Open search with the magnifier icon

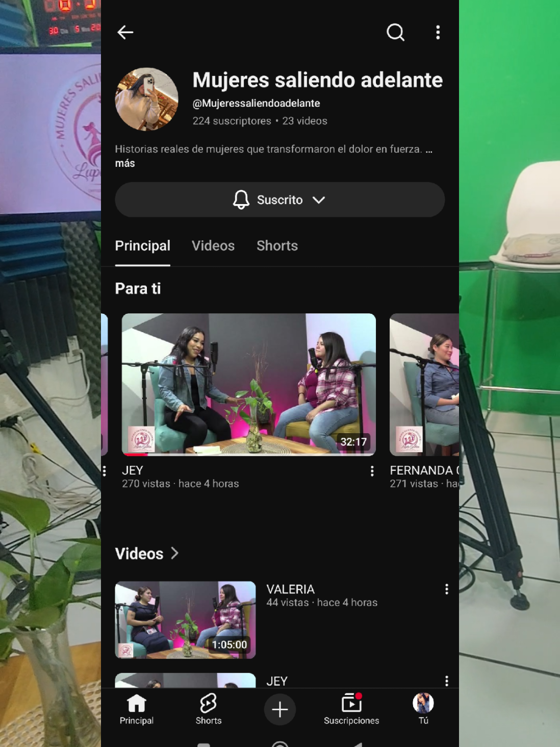click(x=395, y=33)
